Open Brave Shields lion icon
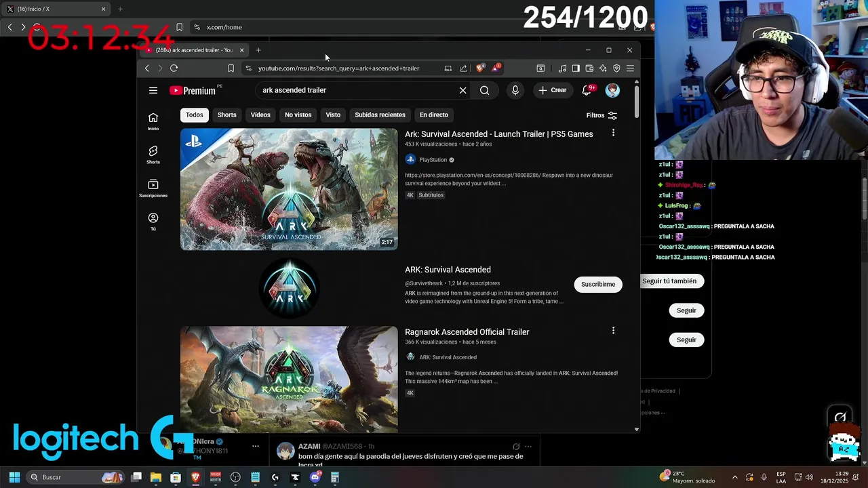Image resolution: width=868 pixels, height=488 pixels. (480, 68)
